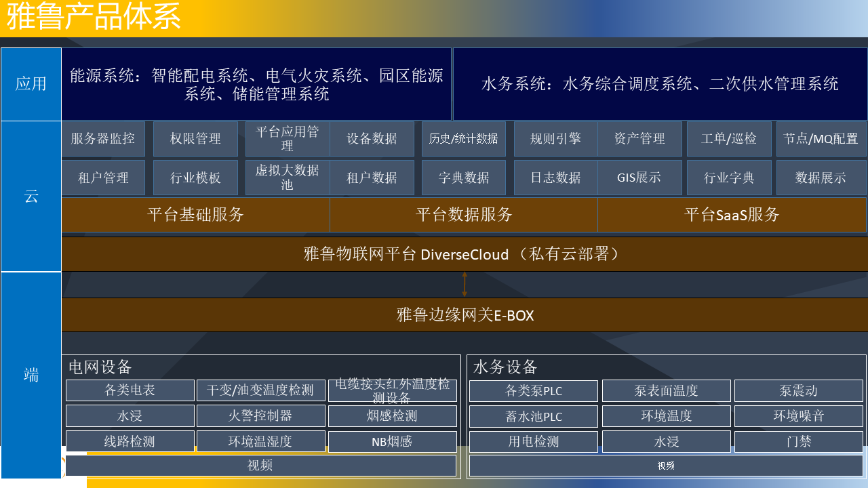Select the 端 layer label
The image size is (868, 488).
tap(31, 375)
